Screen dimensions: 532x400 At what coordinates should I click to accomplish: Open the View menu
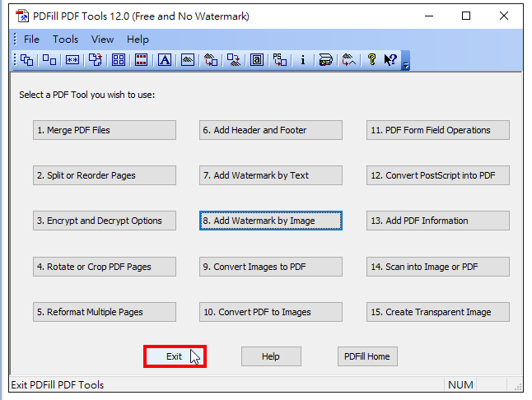coord(102,40)
